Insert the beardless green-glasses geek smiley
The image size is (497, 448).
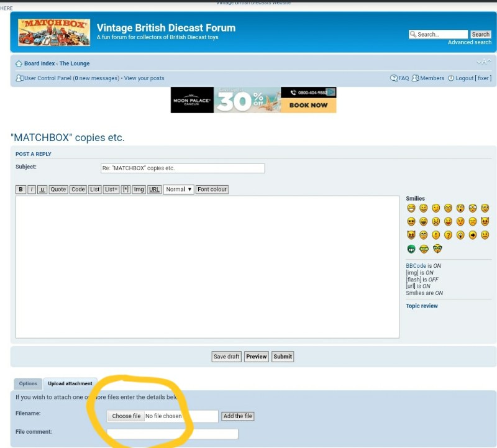(424, 249)
